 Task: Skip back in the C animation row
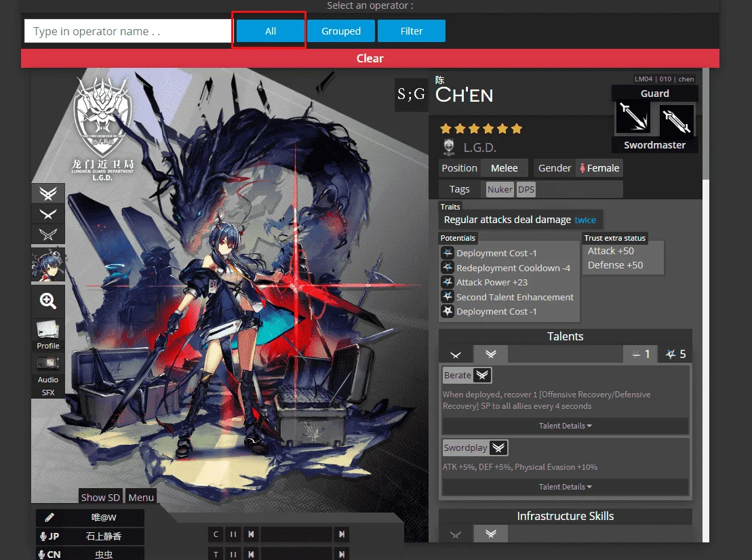[251, 534]
